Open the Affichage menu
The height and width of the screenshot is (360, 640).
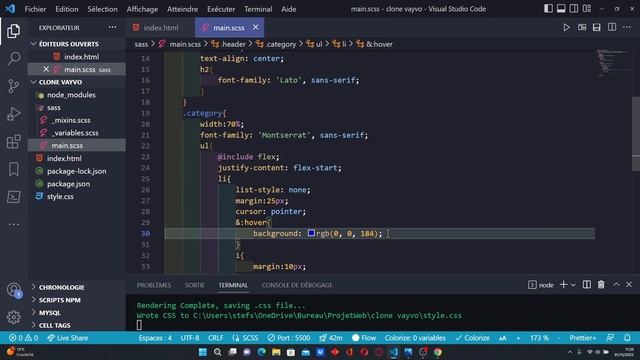click(x=142, y=9)
